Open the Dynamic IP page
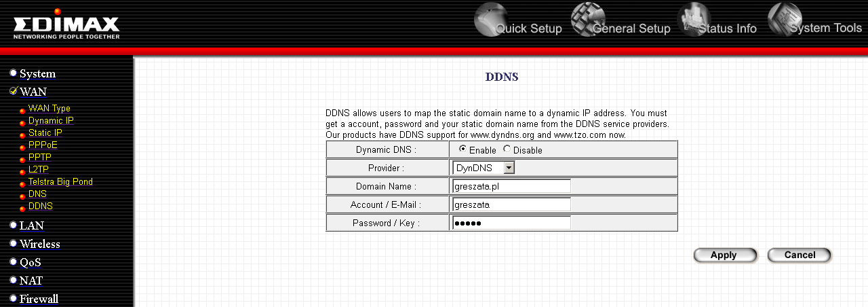Viewport: 868px width, 307px height. click(x=51, y=120)
